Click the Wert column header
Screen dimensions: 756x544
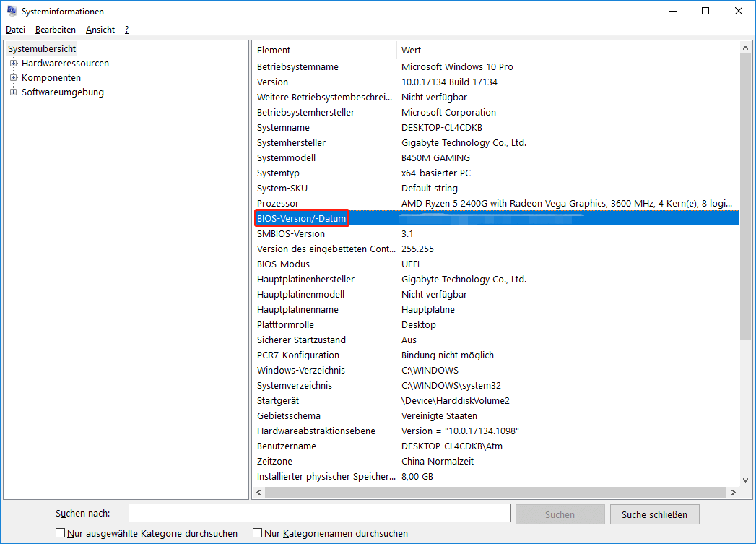coord(568,50)
